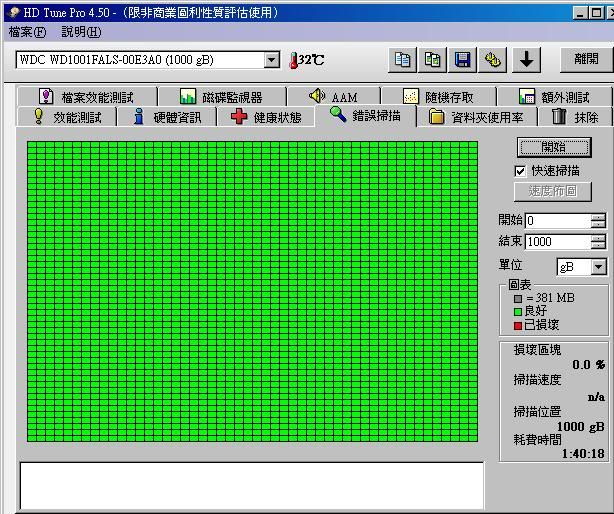Switch to the 磁碟監視器 tab
The height and width of the screenshot is (514, 614).
click(222, 96)
